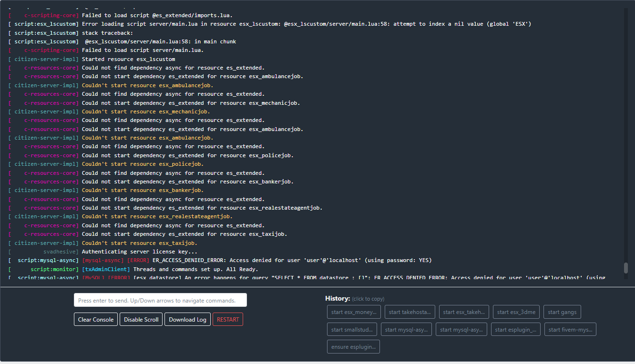635x364 pixels.
Task: Click 'Failed to load script @es_extended/imports.lua.'
Action: pos(157,15)
